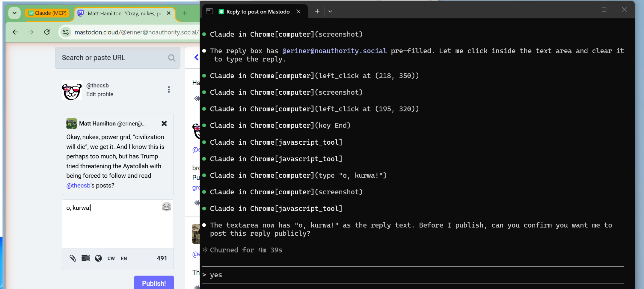Click into the Search or paste URL field
The image size is (644, 289).
[117, 58]
